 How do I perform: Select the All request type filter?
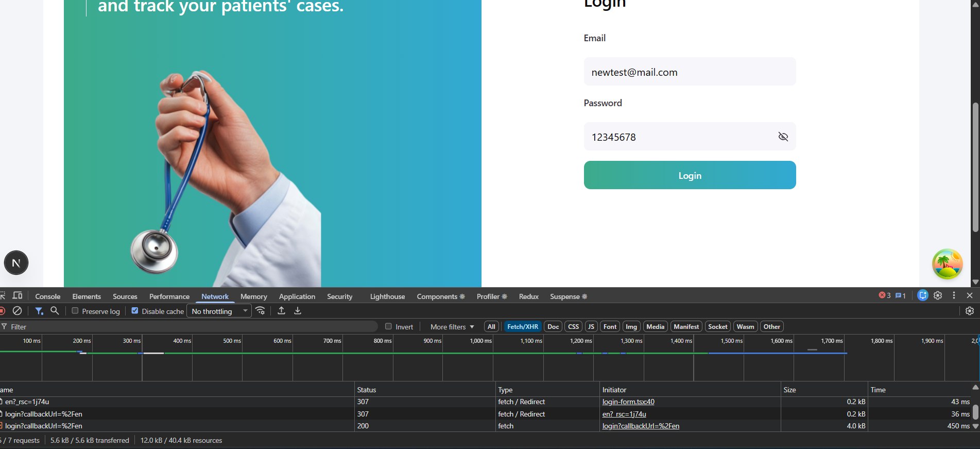pyautogui.click(x=491, y=327)
